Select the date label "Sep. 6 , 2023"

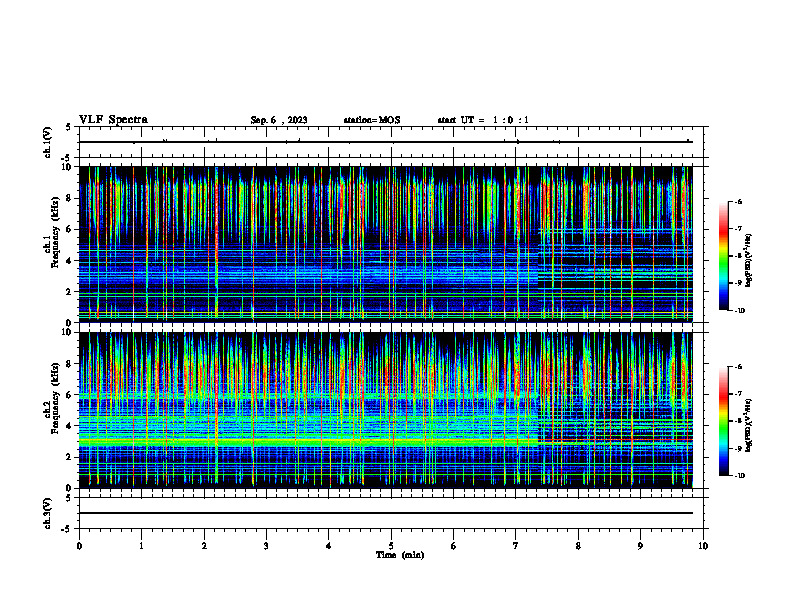click(279, 120)
